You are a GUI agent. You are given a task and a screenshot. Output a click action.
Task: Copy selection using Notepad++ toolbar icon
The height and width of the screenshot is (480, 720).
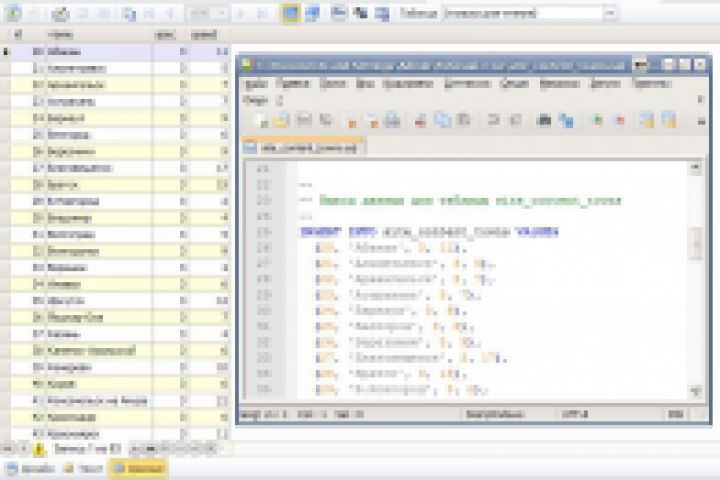click(442, 120)
